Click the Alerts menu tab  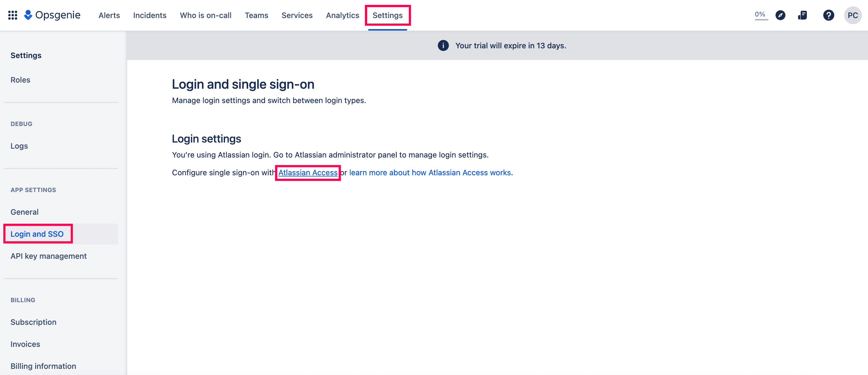108,15
